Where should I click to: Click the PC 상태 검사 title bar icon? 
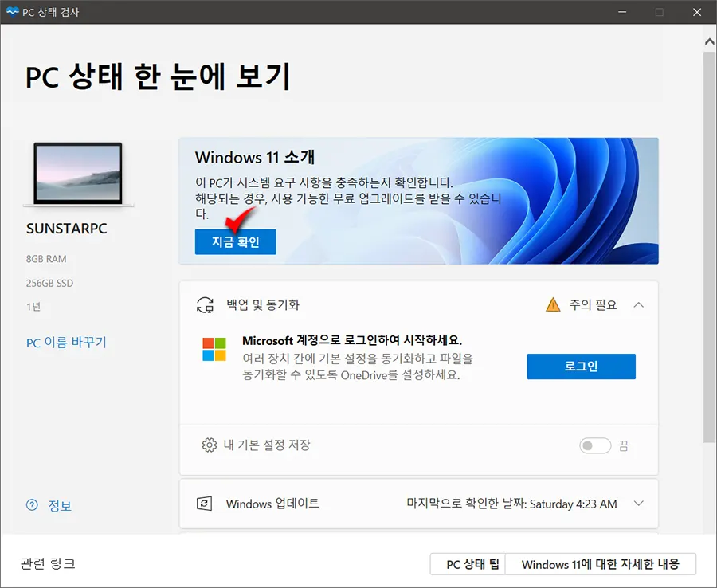[12, 11]
